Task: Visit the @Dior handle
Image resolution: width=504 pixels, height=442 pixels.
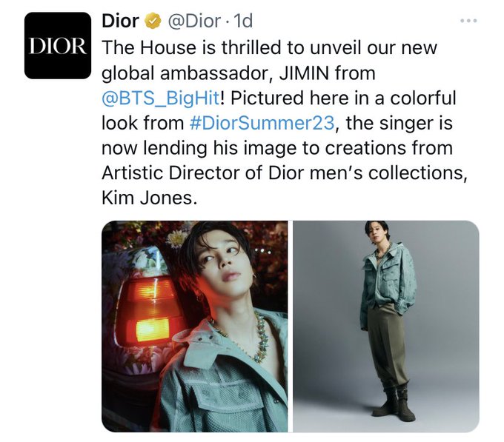Action: click(194, 21)
